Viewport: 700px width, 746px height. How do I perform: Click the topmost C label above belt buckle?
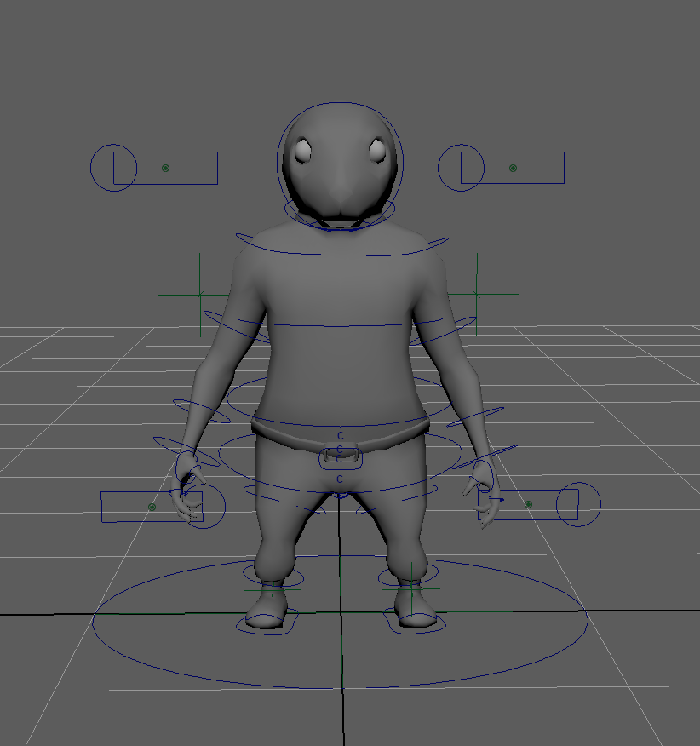click(x=341, y=435)
